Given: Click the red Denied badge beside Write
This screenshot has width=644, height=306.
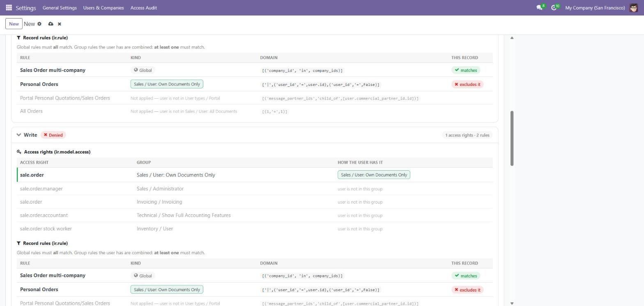Looking at the screenshot, I should point(53,135).
